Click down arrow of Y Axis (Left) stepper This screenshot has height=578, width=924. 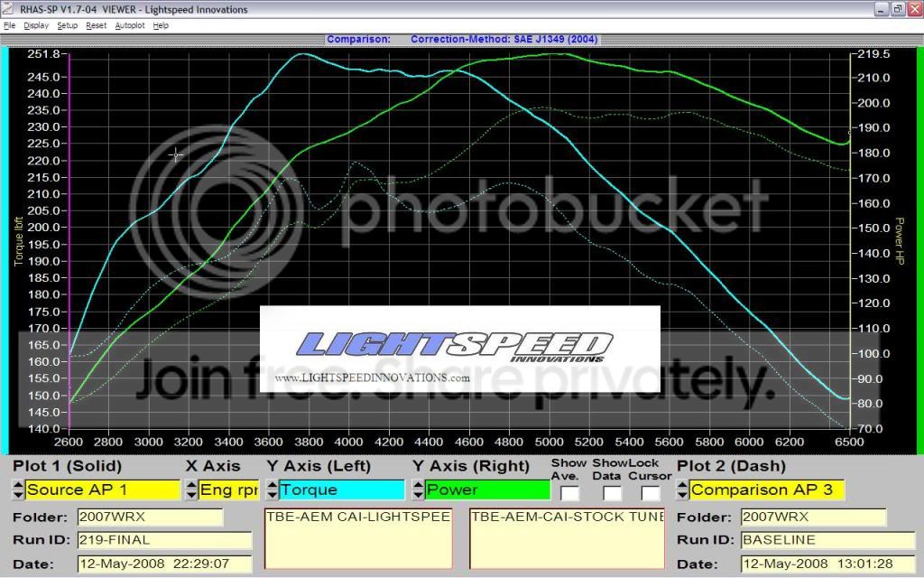[273, 495]
